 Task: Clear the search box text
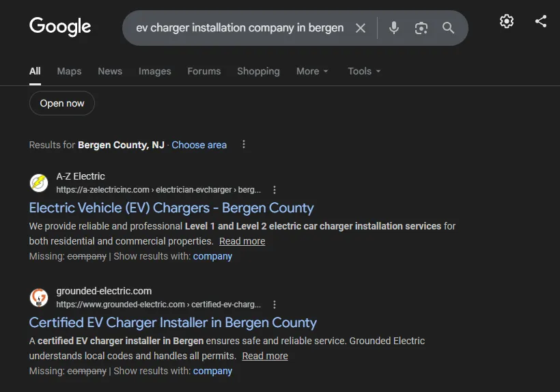coord(361,28)
